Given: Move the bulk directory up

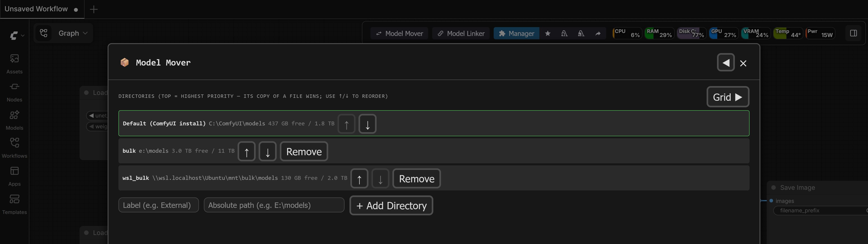Looking at the screenshot, I should coord(247,151).
